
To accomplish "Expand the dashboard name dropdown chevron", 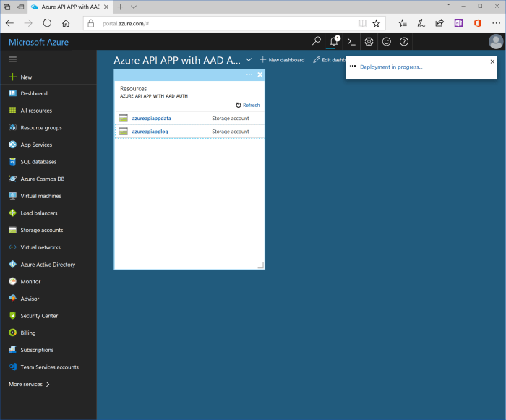I will (x=249, y=60).
